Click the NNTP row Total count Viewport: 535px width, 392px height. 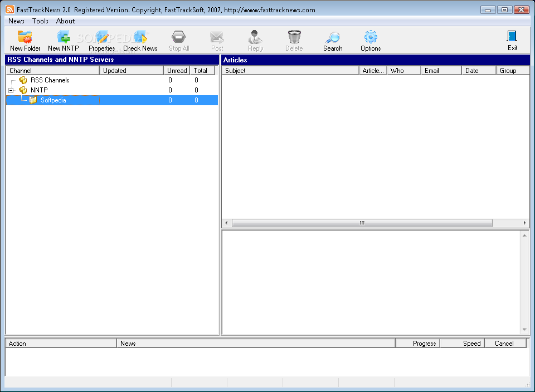196,90
